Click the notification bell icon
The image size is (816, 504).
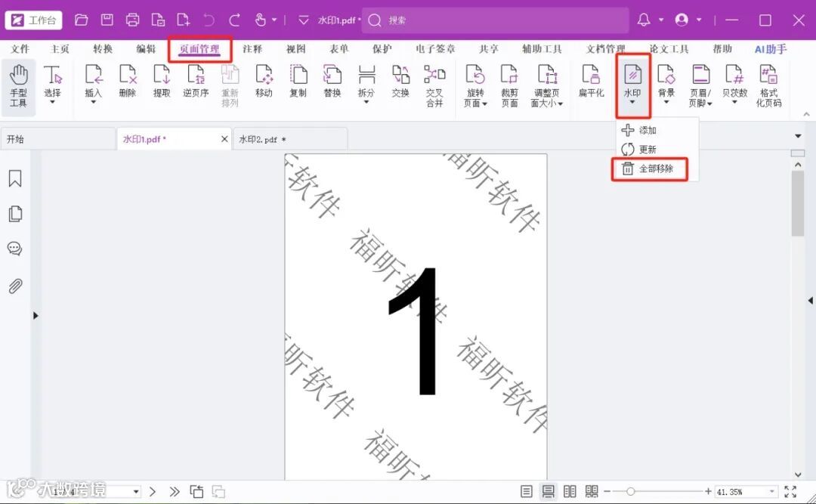coord(644,20)
